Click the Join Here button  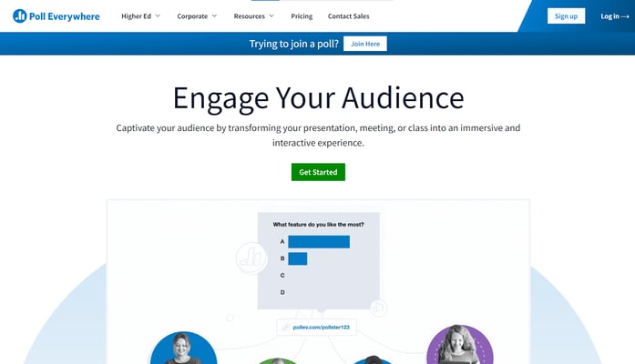coord(365,44)
